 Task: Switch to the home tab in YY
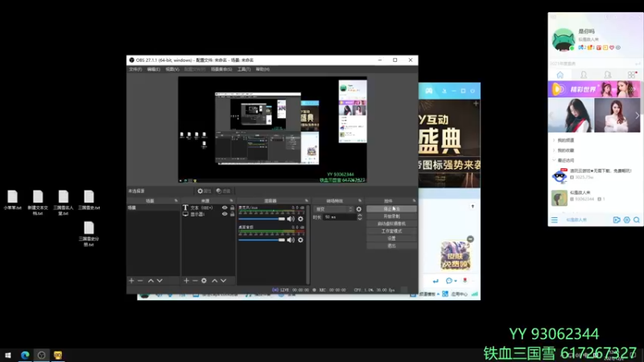(559, 75)
